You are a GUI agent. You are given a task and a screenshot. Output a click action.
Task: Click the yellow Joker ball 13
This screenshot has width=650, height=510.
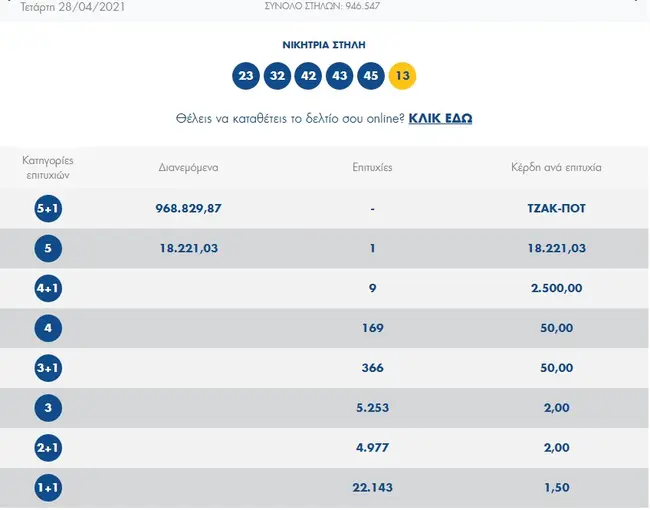(x=403, y=76)
